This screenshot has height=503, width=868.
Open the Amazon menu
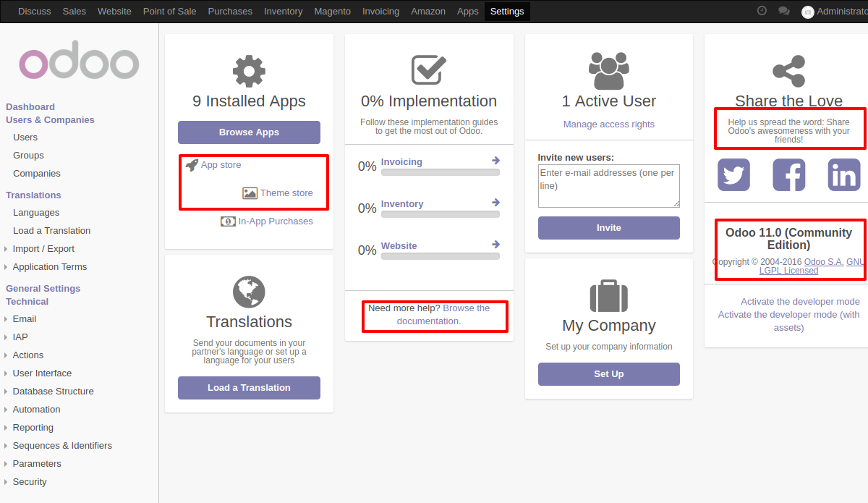428,12
